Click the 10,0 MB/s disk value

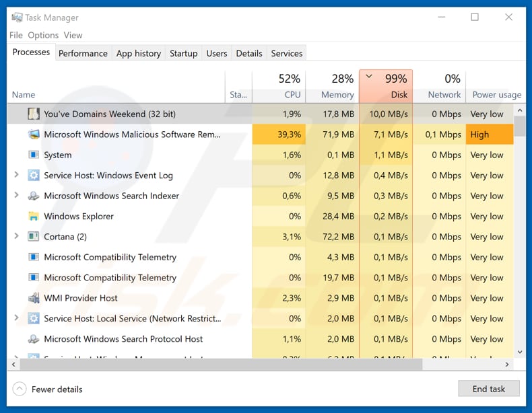(389, 114)
